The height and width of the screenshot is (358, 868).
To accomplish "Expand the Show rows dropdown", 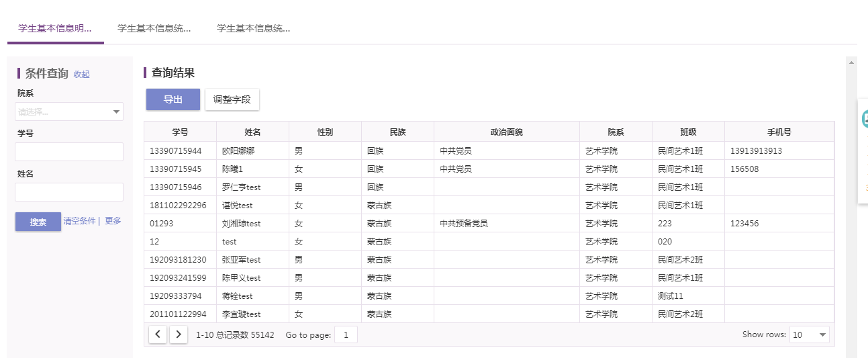I will click(810, 334).
